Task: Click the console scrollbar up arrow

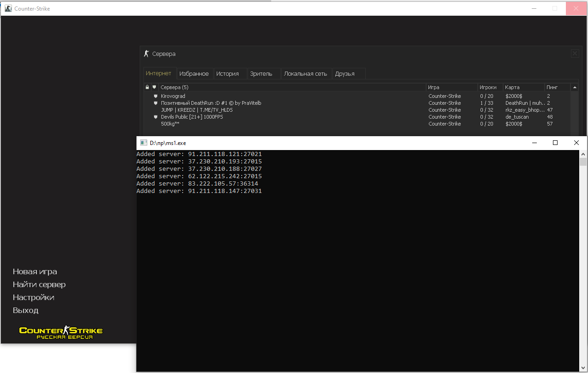Action: 583,154
